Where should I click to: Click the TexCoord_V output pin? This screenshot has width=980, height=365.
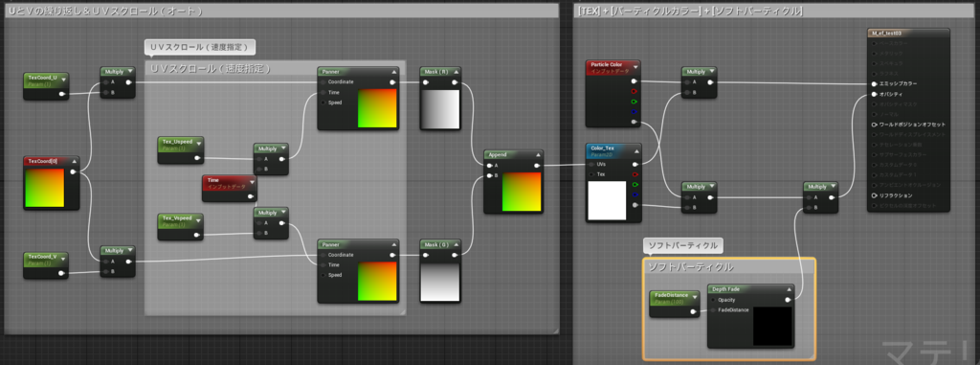coord(62,273)
